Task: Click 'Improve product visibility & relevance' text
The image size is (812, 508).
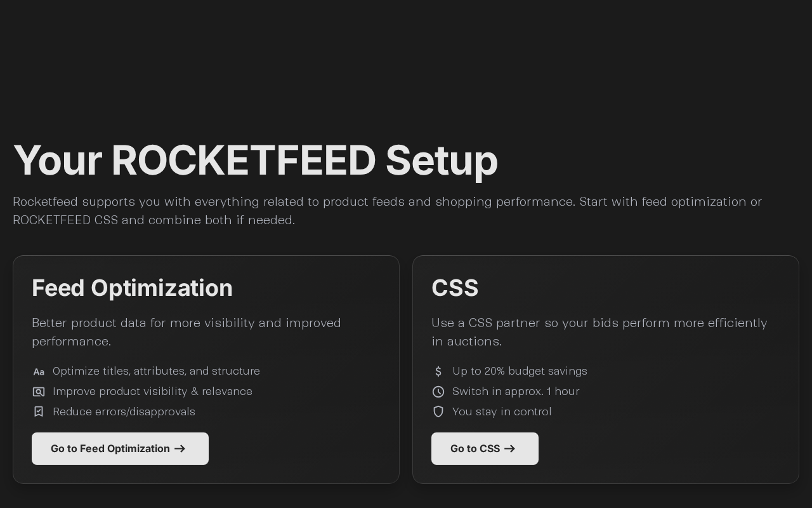Action: [x=152, y=391]
